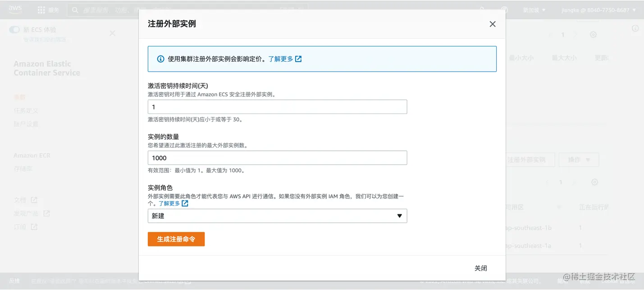The width and height of the screenshot is (644, 290).
Task: Open the 了解更多 link in the pricing notice
Action: coord(285,59)
